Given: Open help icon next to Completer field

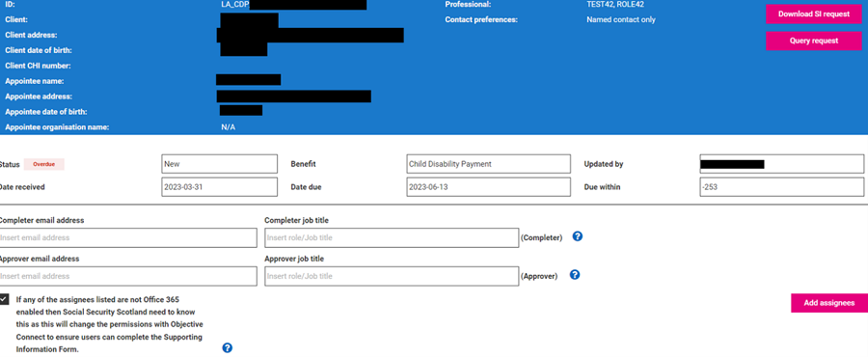Looking at the screenshot, I should (x=577, y=236).
